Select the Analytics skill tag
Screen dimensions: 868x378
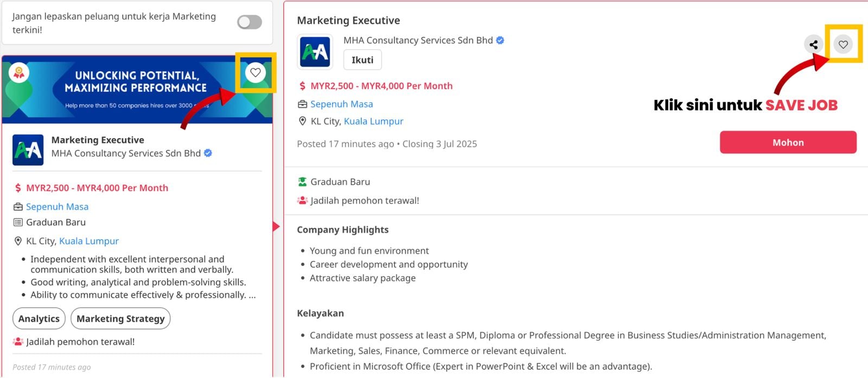click(x=39, y=318)
